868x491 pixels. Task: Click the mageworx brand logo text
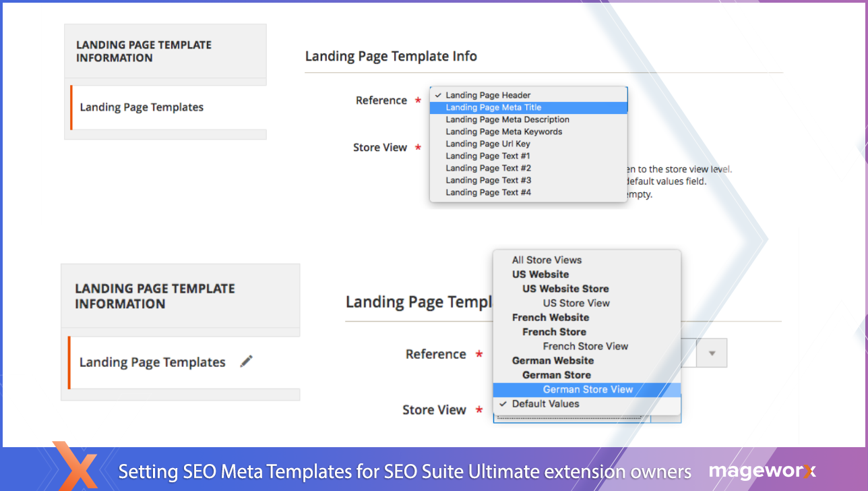(762, 471)
